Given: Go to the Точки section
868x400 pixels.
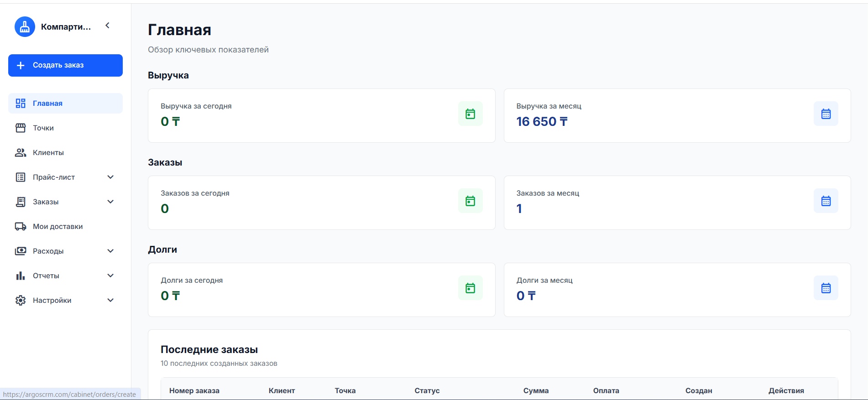Looking at the screenshot, I should tap(65, 128).
